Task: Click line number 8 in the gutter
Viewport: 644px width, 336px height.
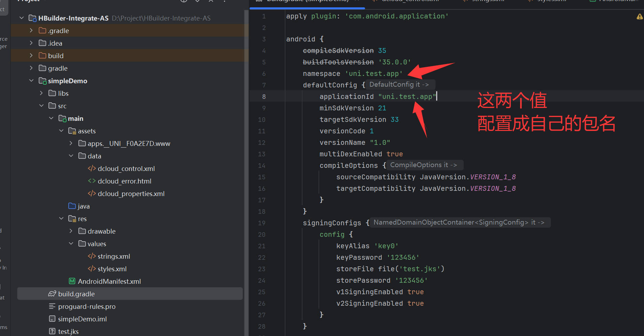Action: pyautogui.click(x=264, y=96)
